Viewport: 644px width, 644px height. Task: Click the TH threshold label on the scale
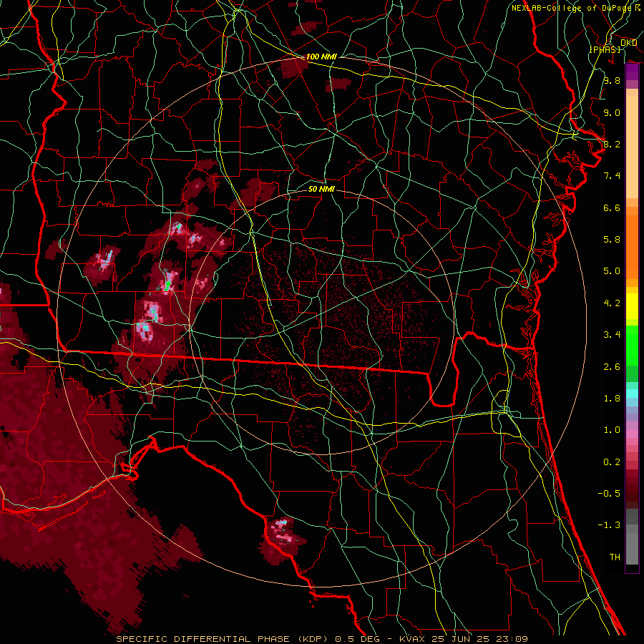615,557
